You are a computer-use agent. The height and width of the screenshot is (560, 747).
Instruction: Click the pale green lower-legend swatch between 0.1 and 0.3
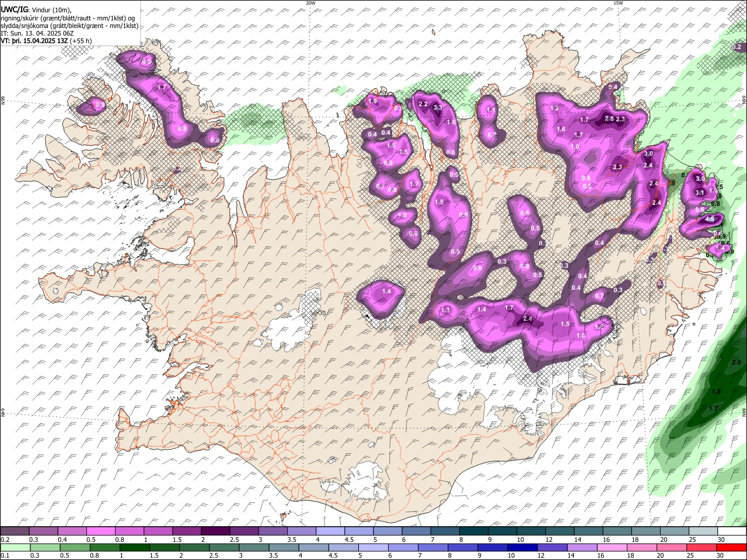click(x=15, y=547)
